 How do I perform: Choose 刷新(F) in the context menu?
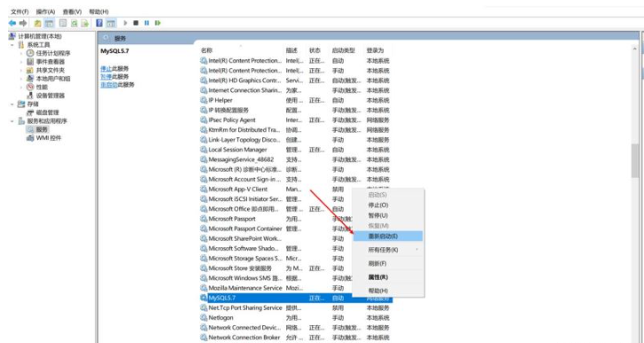388,263
